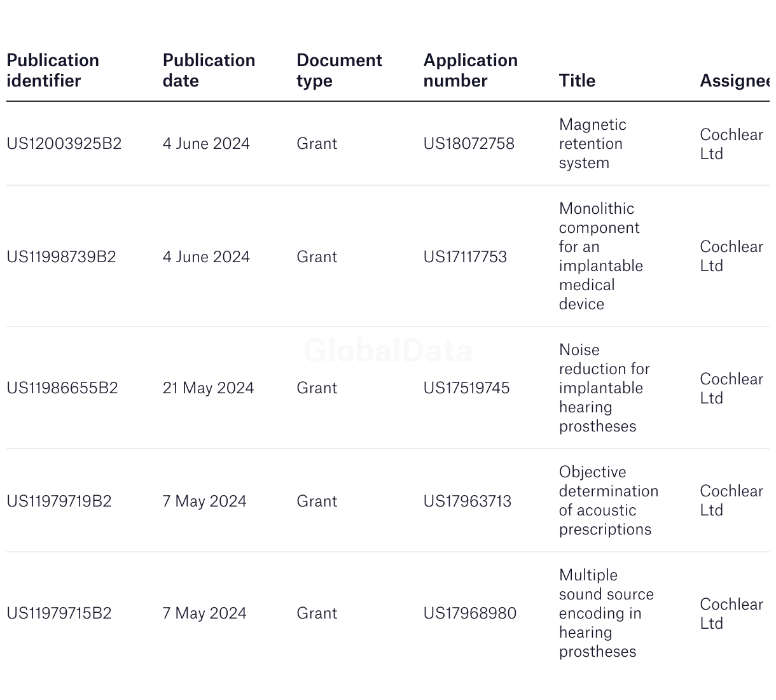Click 'Monolithic component for an implantable medical device'
The height and width of the screenshot is (700, 776).
[x=600, y=256]
